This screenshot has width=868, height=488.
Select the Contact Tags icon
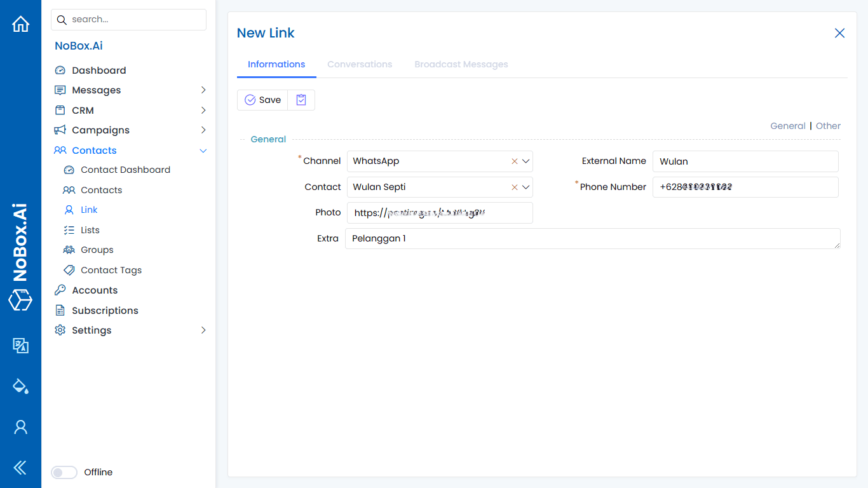tap(69, 270)
